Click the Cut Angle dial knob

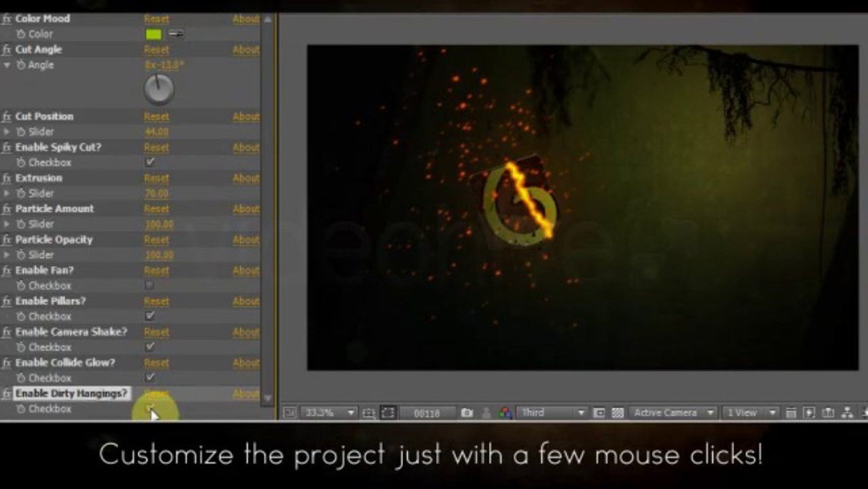tap(159, 89)
